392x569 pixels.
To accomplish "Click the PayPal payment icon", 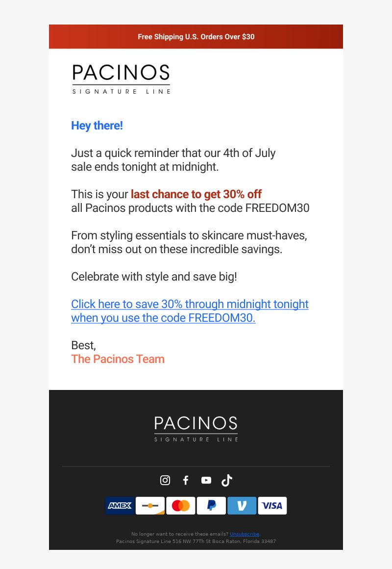I will 211,506.
